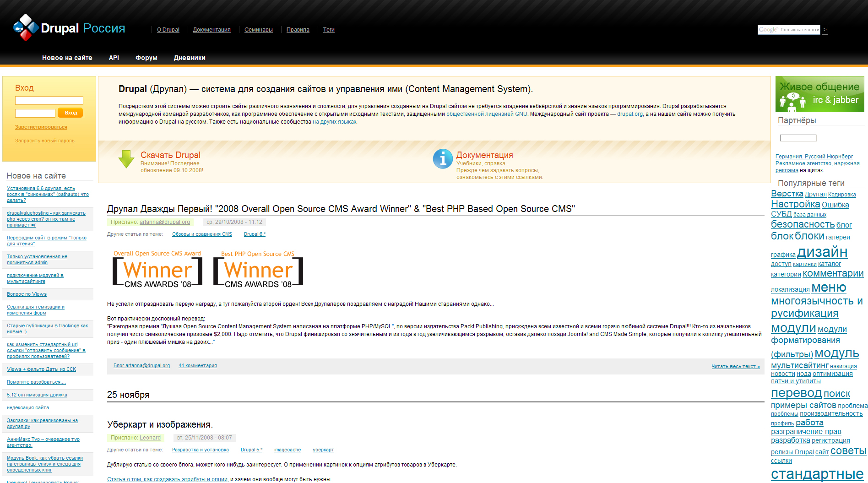
Task: Open sidebar link Помогите разобраться
Action: point(36,382)
